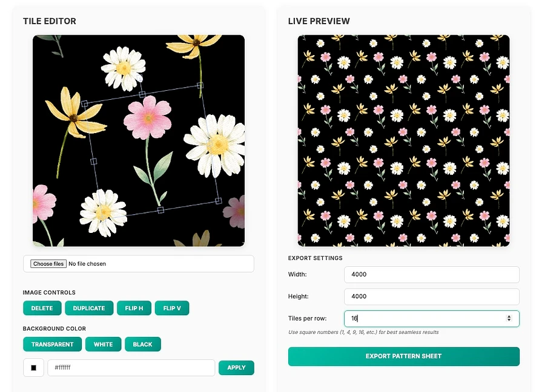Click the hex color #ffffff input field
Image resolution: width=539 pixels, height=392 pixels.
pos(131,368)
